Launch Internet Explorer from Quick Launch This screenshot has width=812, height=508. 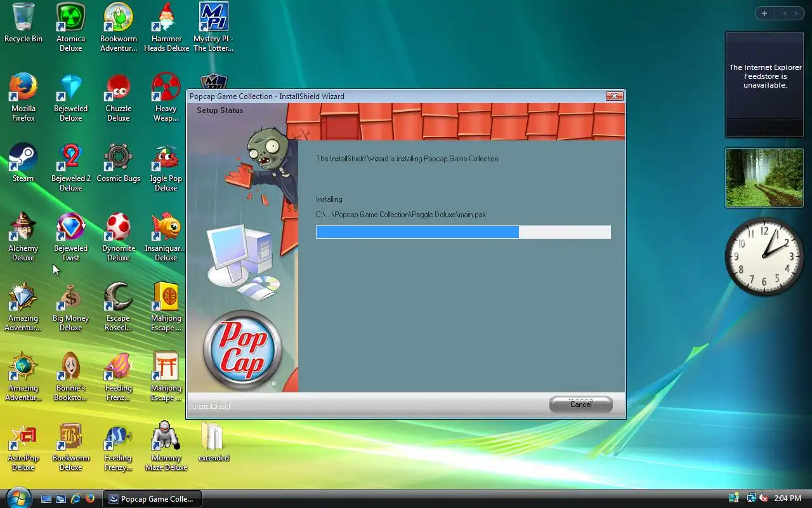coord(75,498)
